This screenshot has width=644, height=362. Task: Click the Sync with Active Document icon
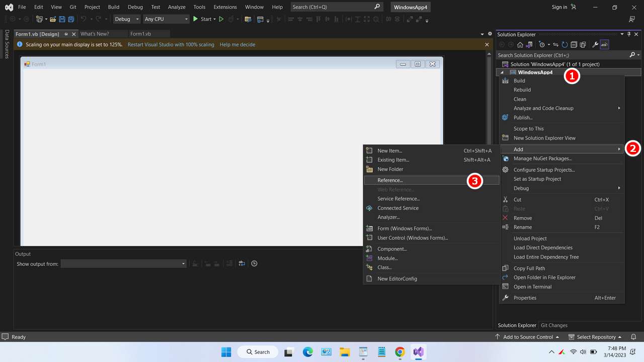[x=556, y=45]
